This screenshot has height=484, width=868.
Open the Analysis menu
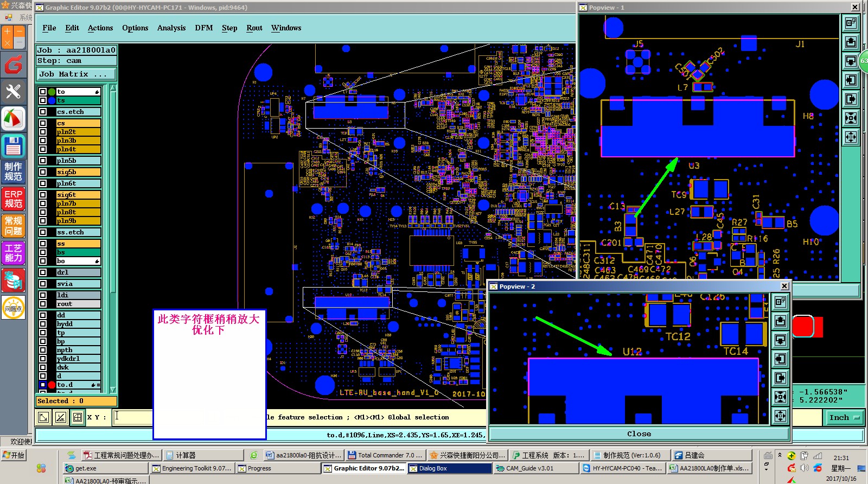(x=171, y=28)
